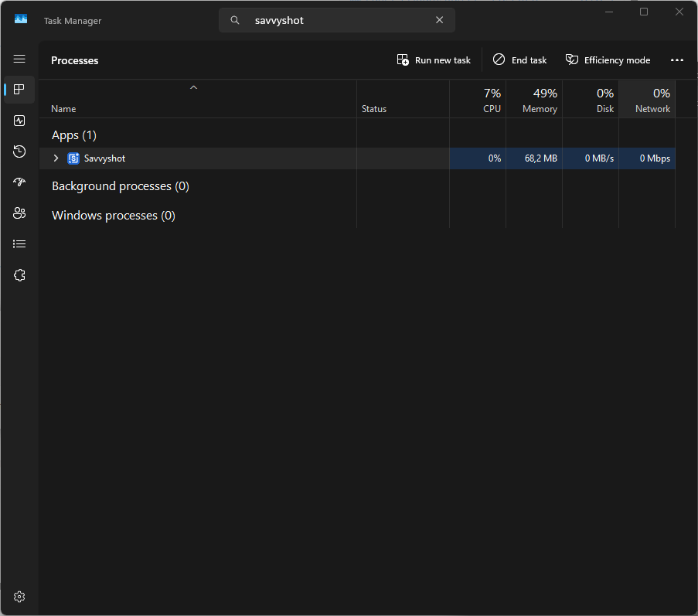Open the Details page in sidebar
This screenshot has height=616, width=698.
[x=19, y=244]
